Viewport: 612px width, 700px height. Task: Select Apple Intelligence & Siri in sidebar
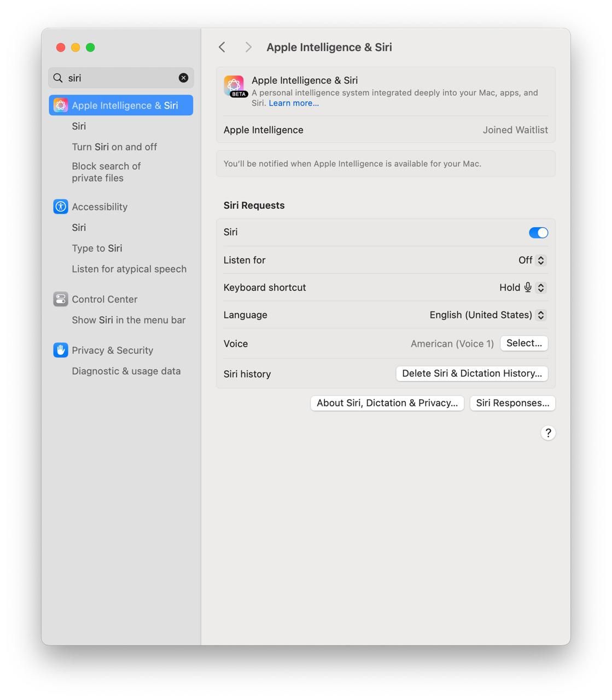pos(121,105)
